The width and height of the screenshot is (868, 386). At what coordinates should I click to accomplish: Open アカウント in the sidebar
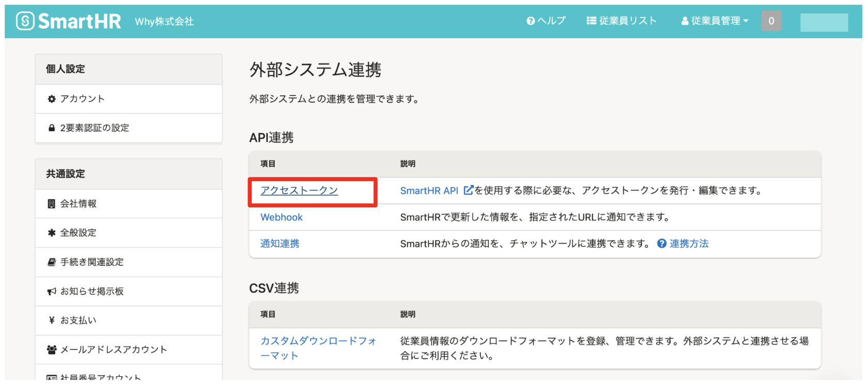[129, 99]
